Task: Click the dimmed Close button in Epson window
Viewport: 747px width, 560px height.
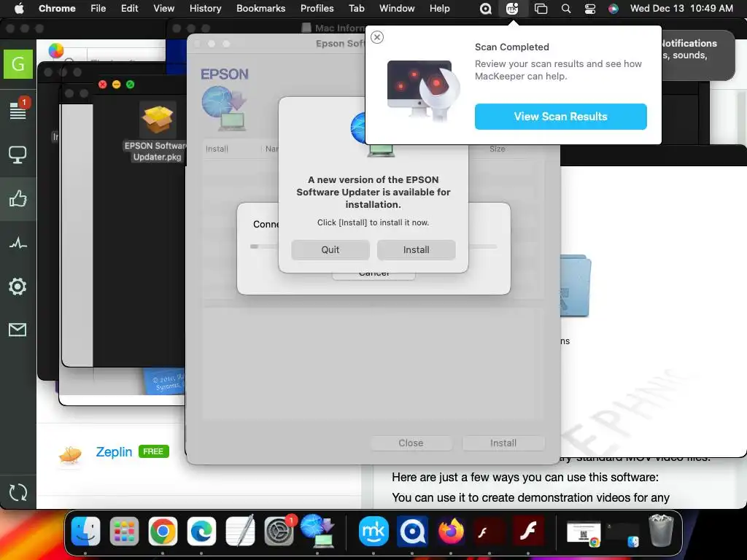Action: coord(411,443)
